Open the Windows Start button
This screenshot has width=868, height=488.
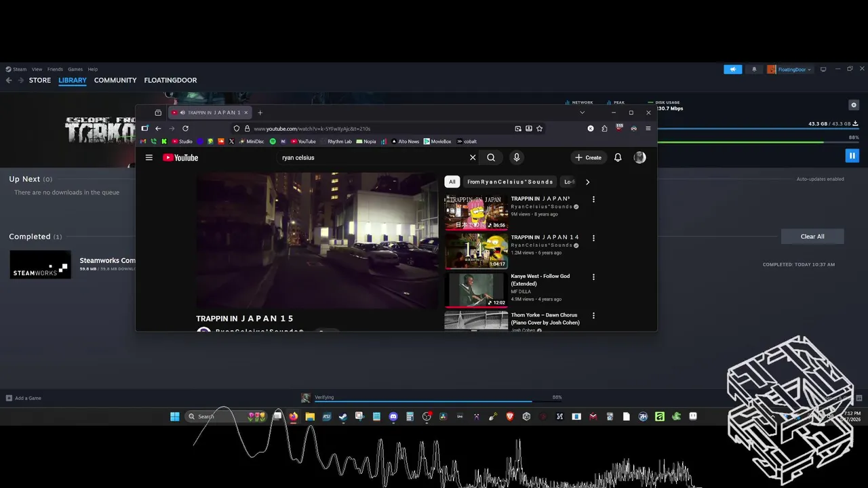175,416
